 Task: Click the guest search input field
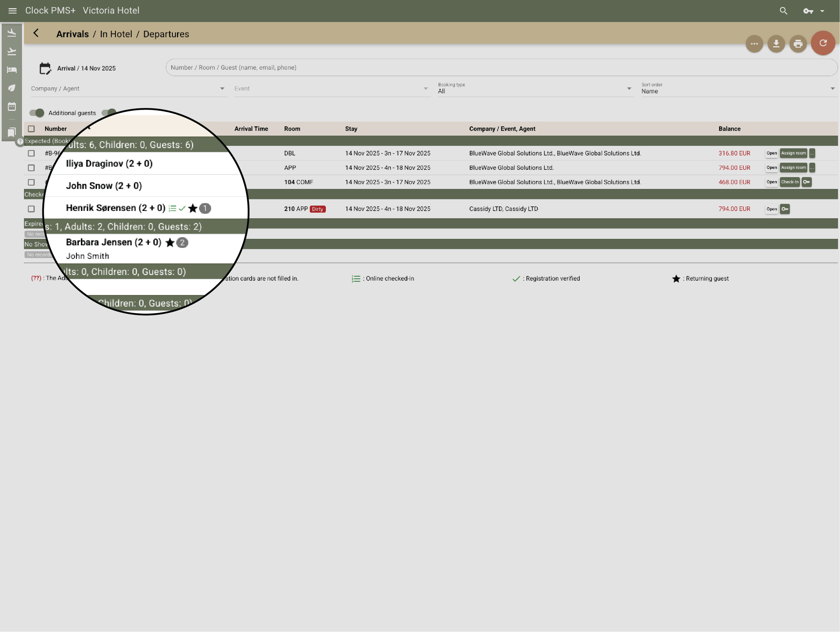click(501, 68)
